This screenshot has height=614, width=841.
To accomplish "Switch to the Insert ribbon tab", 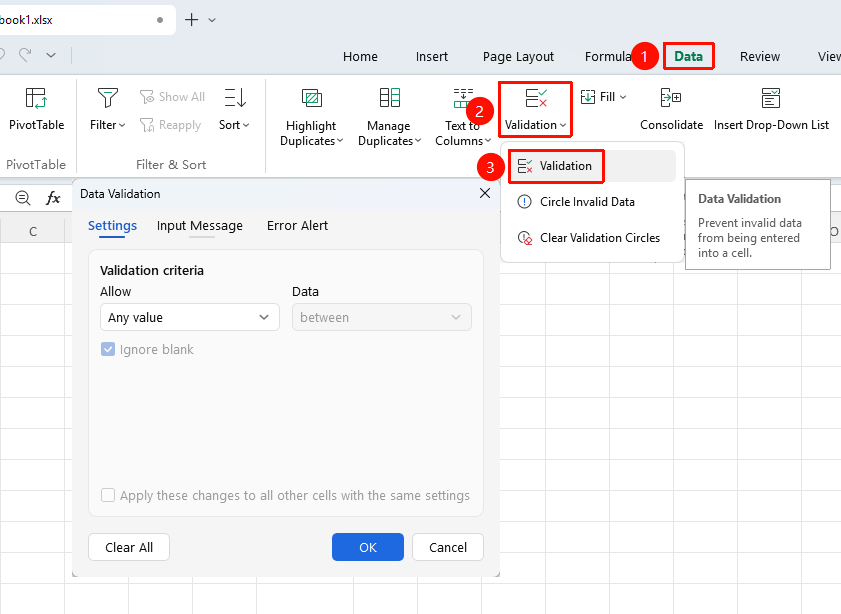I will [432, 56].
